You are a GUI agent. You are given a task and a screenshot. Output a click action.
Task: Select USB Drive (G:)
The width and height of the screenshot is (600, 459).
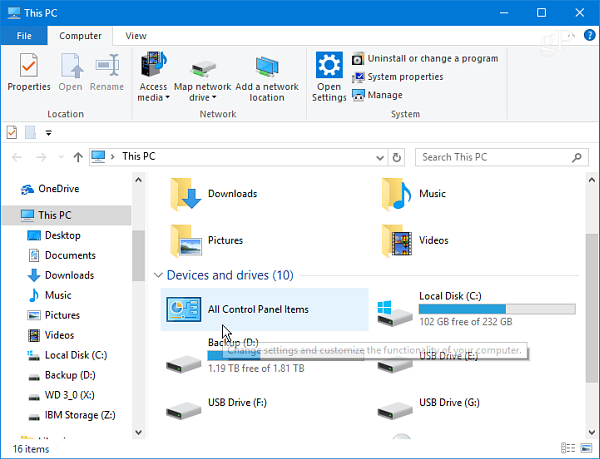429,409
